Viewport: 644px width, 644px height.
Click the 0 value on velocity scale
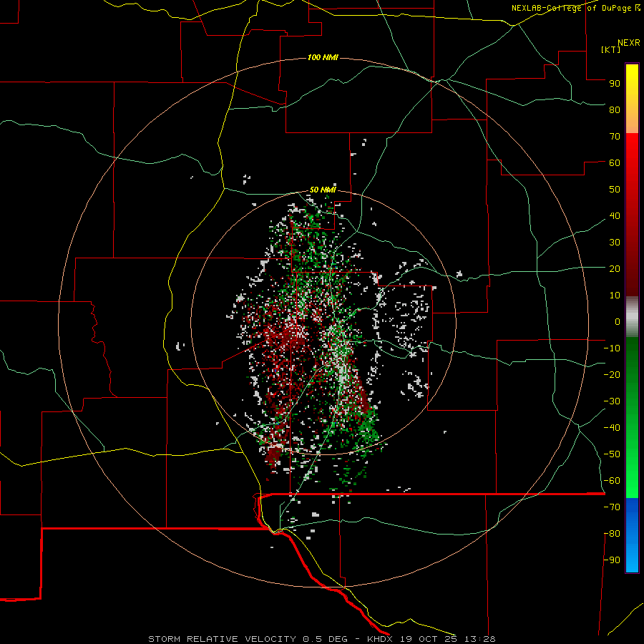618,322
